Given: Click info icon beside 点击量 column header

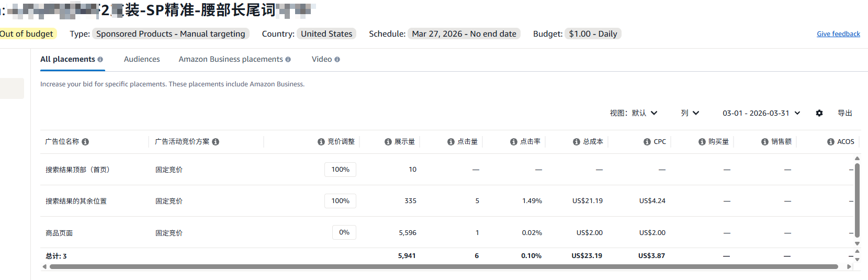Looking at the screenshot, I should point(451,142).
